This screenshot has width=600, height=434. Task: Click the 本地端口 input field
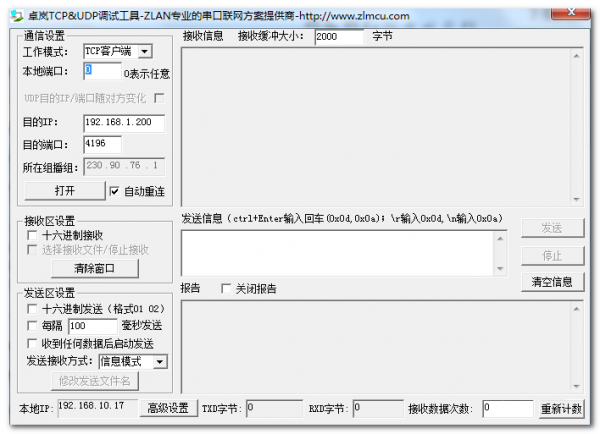point(103,71)
